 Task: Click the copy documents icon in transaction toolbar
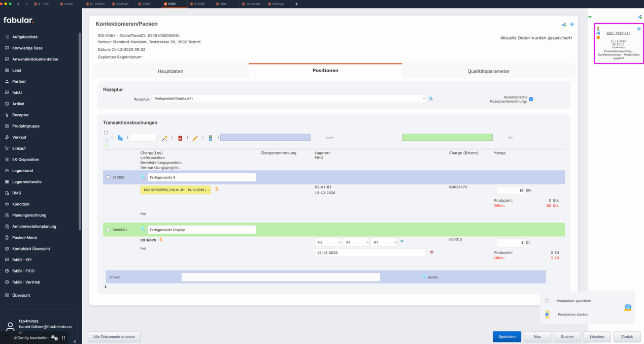120,138
